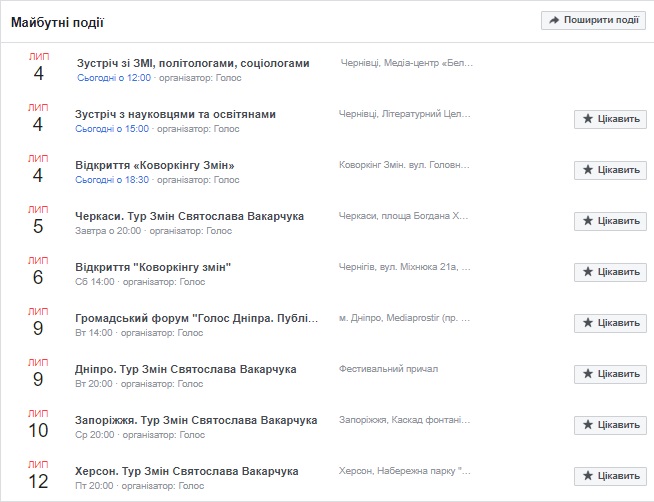Click the ЛИП 10 date badge
This screenshot has width=654, height=502.
38,424
